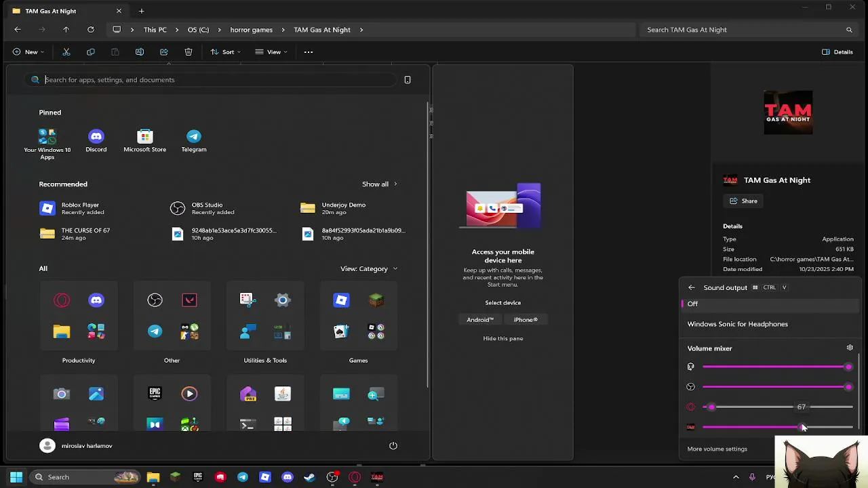Viewport: 868px width, 488px height.
Task: Mute the headphones system volume icon
Action: tap(690, 367)
